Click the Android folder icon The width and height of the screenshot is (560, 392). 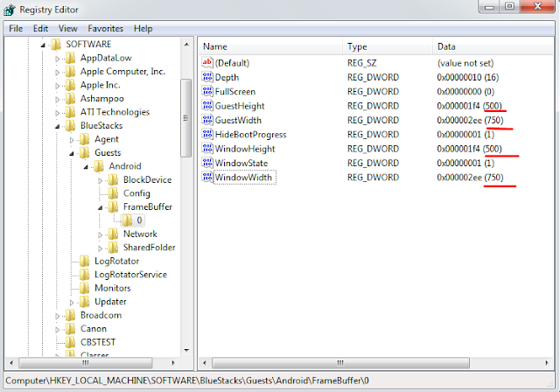(99, 166)
